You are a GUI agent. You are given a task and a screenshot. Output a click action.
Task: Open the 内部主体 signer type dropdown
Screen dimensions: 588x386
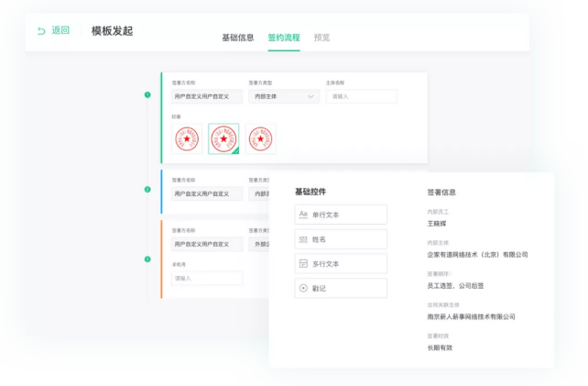pyautogui.click(x=284, y=96)
